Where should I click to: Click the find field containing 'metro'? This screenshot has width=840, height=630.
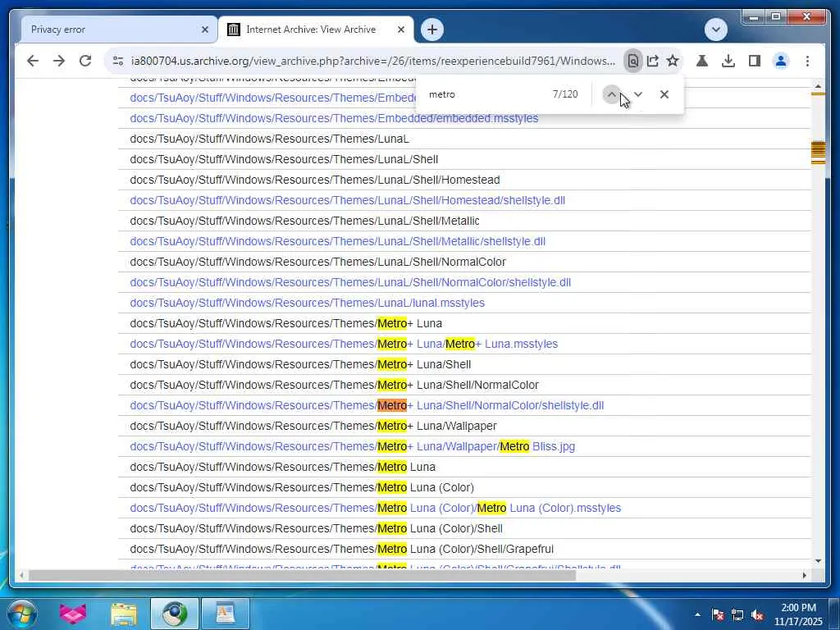point(485,94)
